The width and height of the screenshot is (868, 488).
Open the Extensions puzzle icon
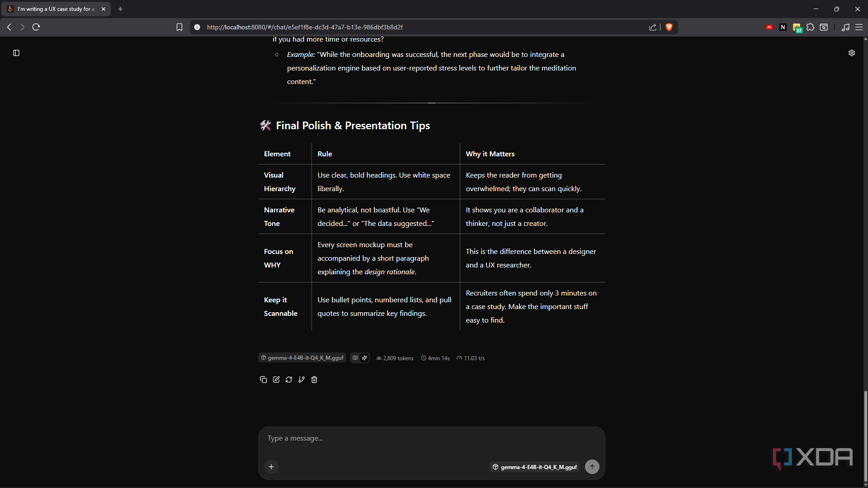(811, 27)
